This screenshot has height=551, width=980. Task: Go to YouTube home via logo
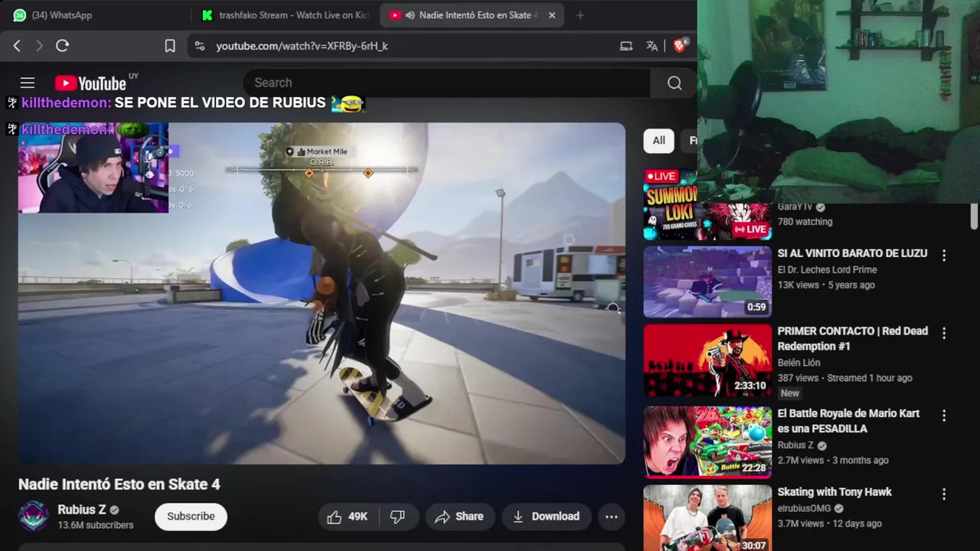pos(90,83)
